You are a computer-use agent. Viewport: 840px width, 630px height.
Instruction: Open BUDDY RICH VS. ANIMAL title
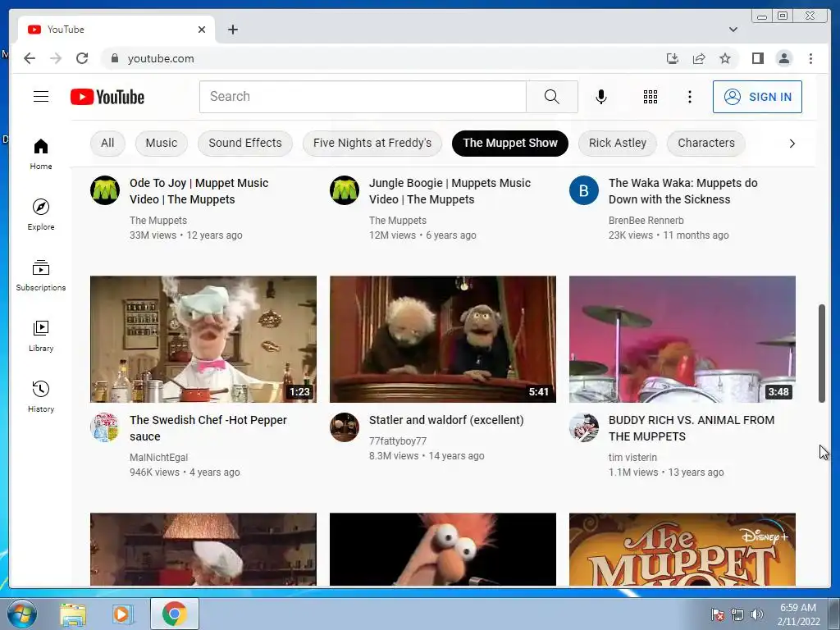(x=691, y=428)
